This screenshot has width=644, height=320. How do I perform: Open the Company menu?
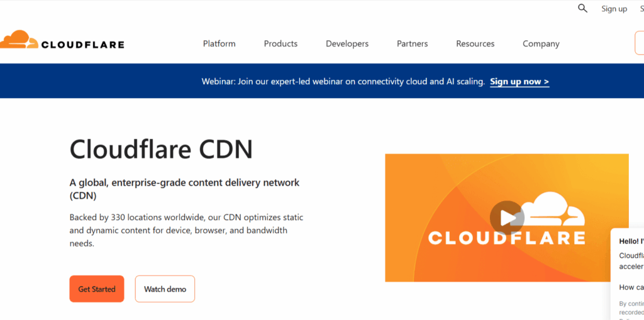tap(541, 43)
